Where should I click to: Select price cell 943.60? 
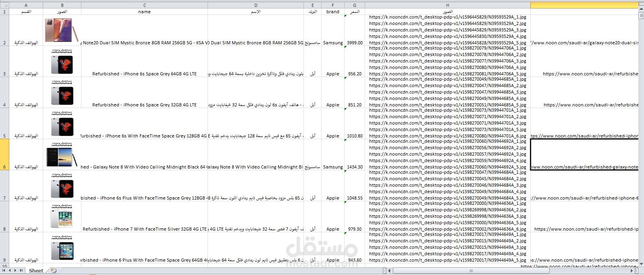point(355,248)
